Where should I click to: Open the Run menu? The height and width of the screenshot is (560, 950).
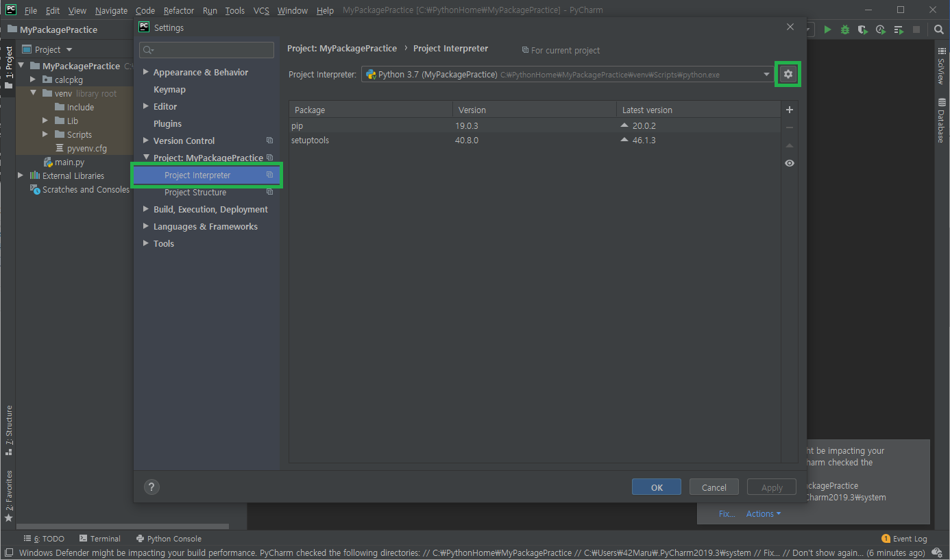pyautogui.click(x=210, y=10)
